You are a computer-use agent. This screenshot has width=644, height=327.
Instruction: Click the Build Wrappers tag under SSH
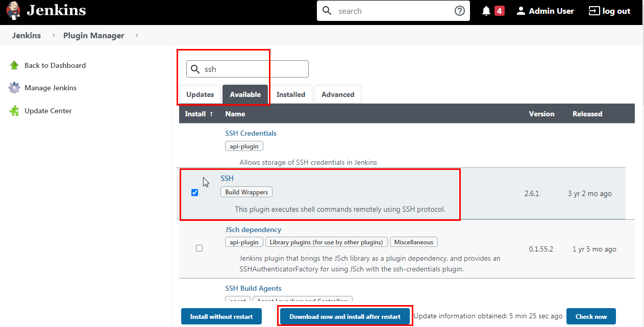(x=246, y=192)
